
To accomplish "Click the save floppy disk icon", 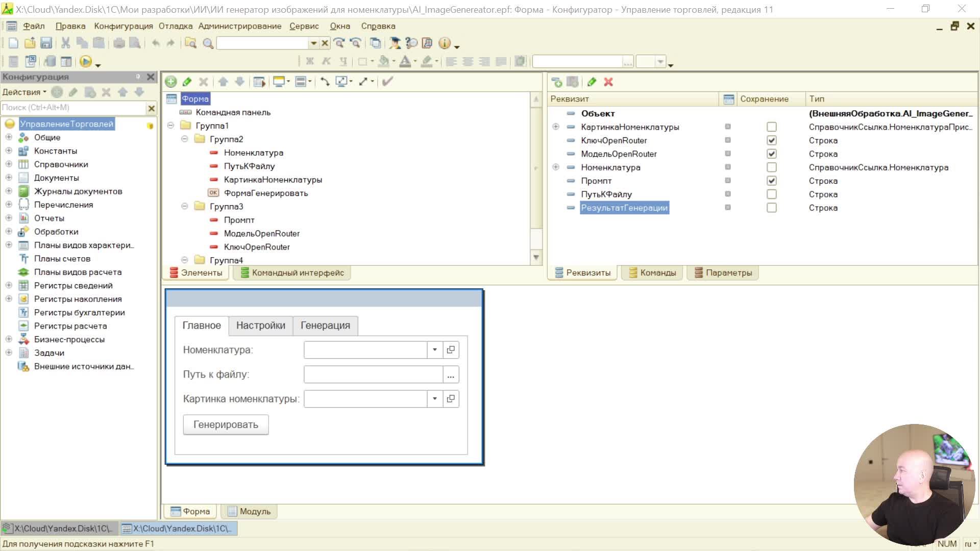I will pyautogui.click(x=46, y=43).
